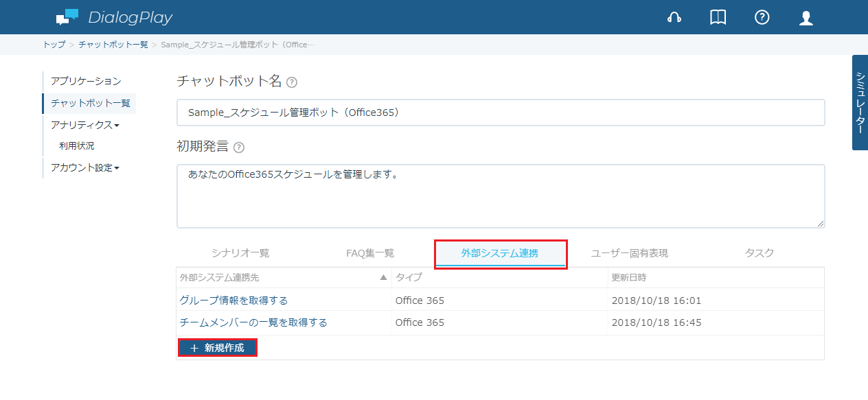Click the date 2018/10/18 16:01
This screenshot has width=868, height=400.
pyautogui.click(x=656, y=301)
